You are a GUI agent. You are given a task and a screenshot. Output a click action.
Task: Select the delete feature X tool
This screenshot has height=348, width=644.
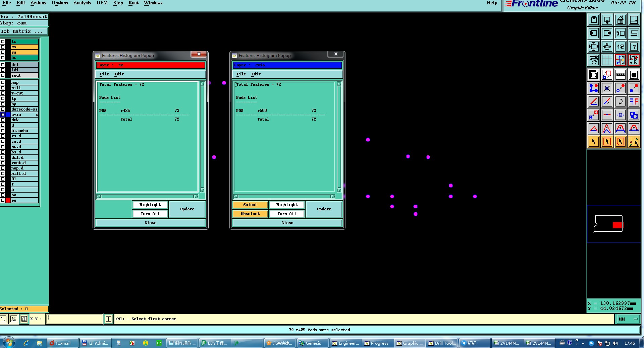pos(607,88)
